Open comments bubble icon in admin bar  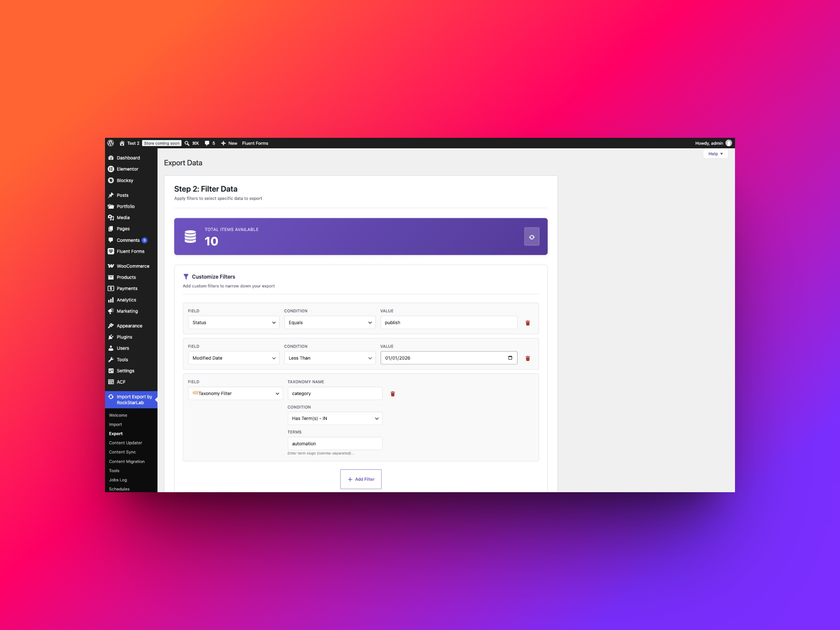pos(207,143)
